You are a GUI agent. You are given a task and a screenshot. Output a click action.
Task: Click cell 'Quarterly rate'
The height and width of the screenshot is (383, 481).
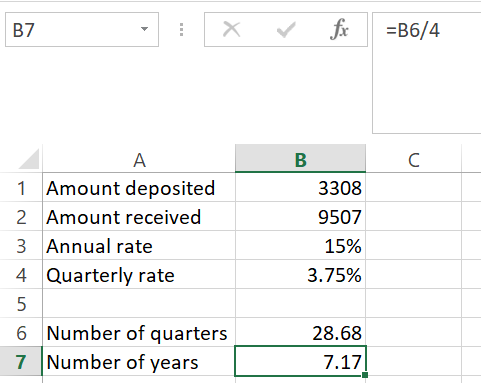tap(139, 274)
